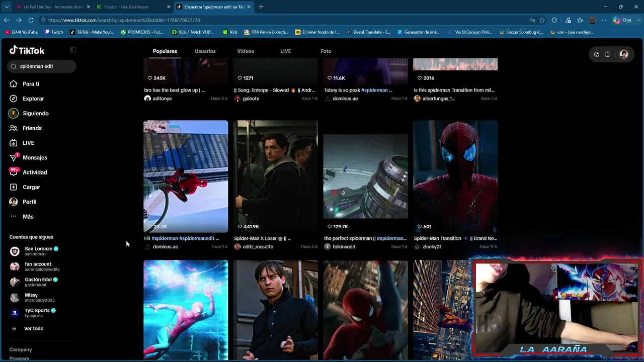Open the browser tab list dropdown

pos(7,7)
